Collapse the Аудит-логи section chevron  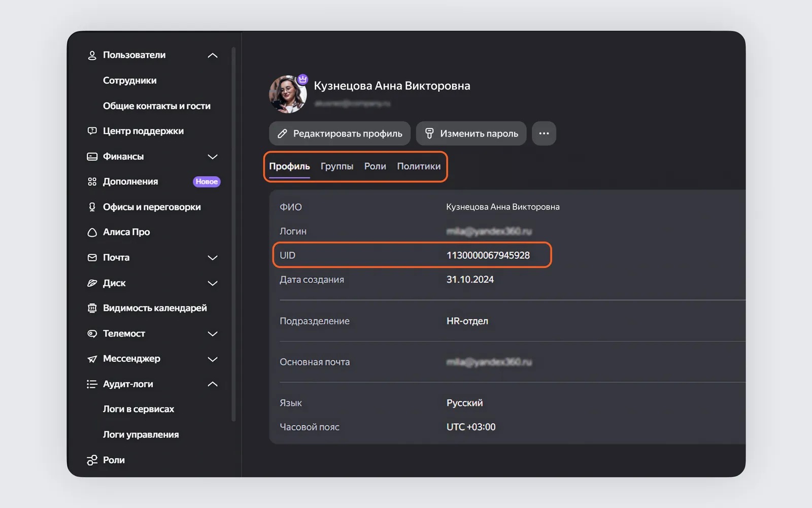(x=213, y=384)
